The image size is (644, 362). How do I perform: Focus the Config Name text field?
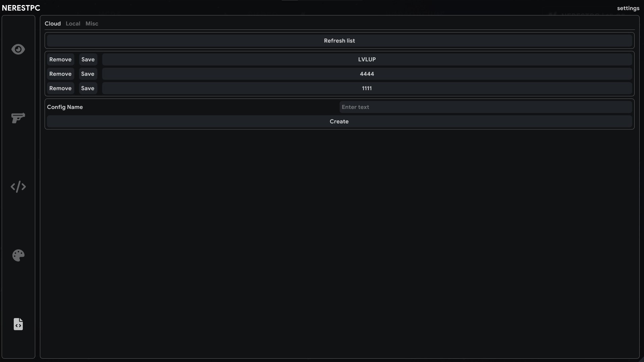point(485,107)
